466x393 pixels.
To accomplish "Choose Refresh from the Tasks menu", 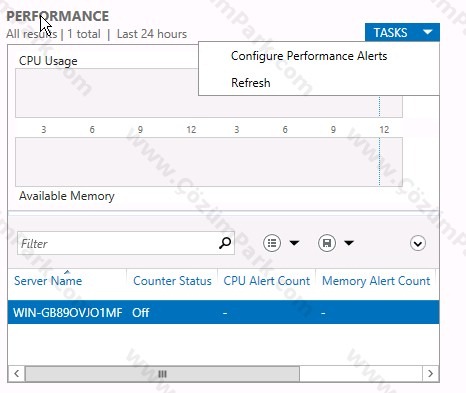I will (x=251, y=83).
